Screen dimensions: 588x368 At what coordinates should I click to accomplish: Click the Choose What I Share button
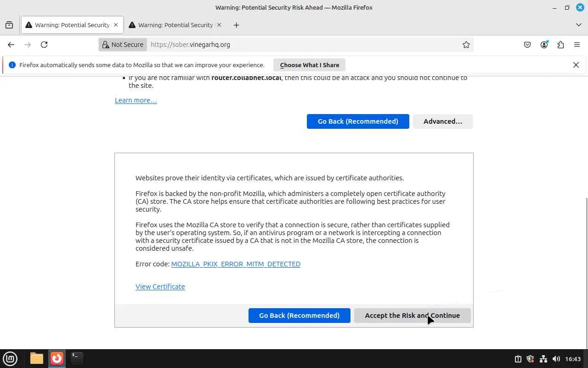click(310, 65)
